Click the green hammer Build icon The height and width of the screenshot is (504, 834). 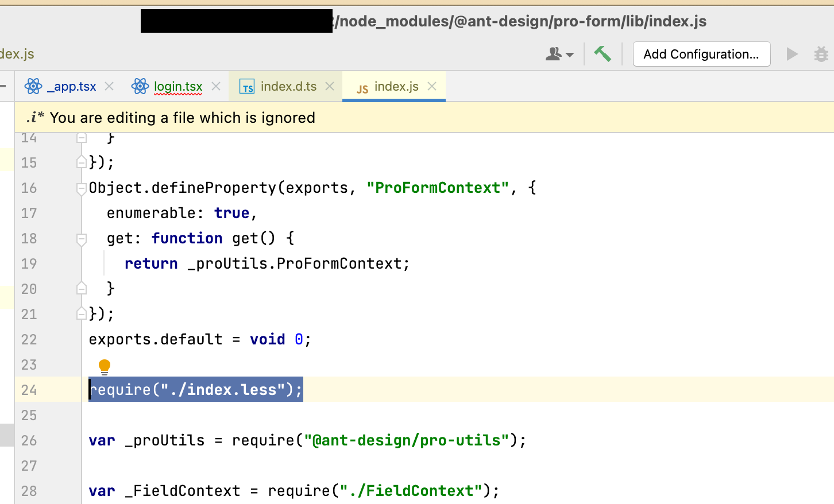click(603, 54)
